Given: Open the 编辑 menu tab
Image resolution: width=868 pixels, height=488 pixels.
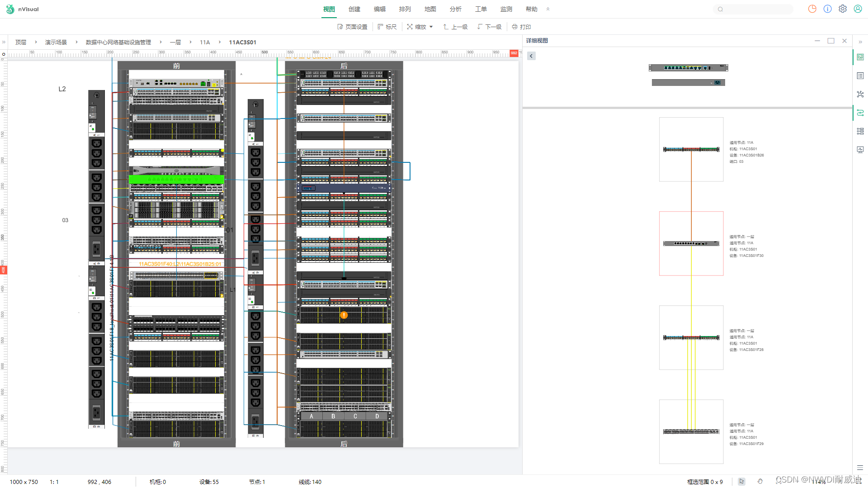Looking at the screenshot, I should pos(380,9).
